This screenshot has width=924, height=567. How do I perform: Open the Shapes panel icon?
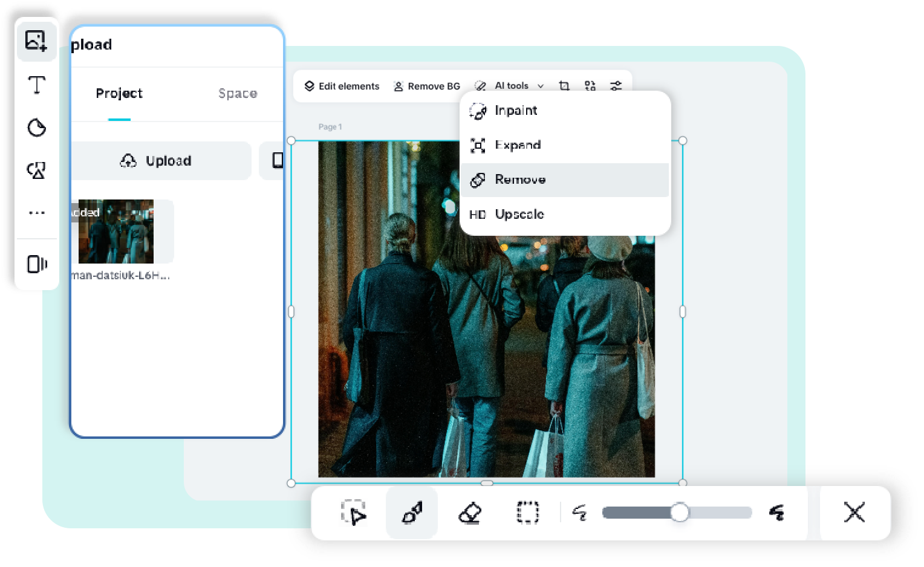tap(37, 170)
